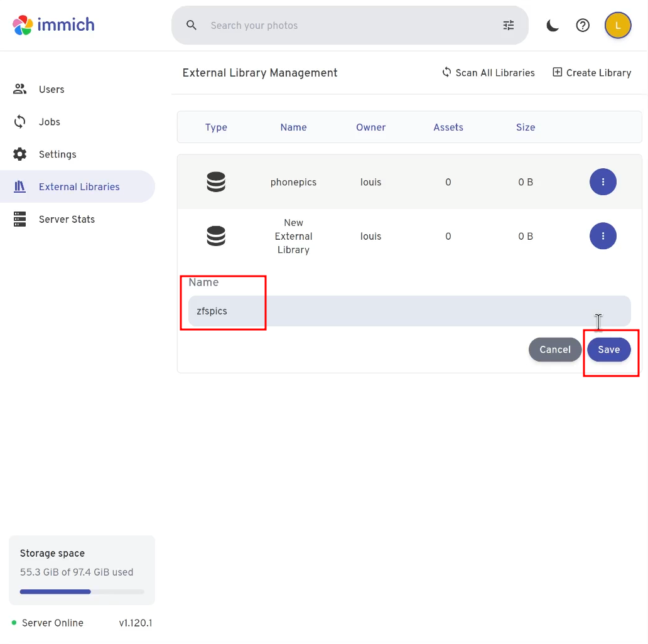This screenshot has height=644, width=648.
Task: Click Server Online status text
Action: [53, 623]
